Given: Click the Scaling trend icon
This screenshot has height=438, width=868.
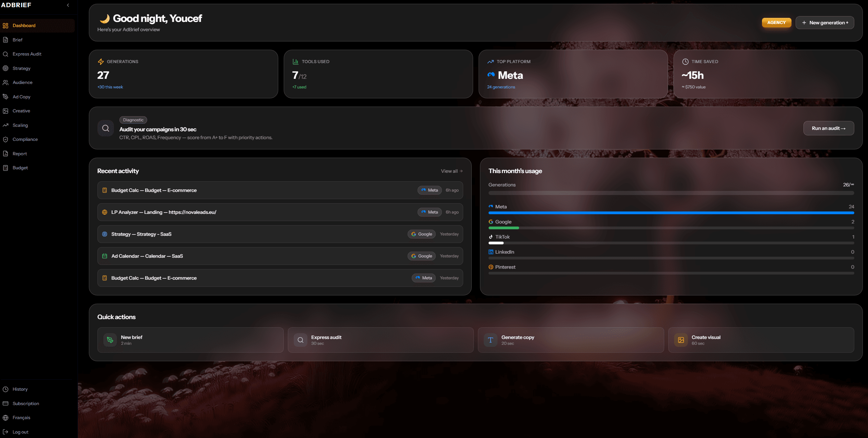Looking at the screenshot, I should 5,125.
